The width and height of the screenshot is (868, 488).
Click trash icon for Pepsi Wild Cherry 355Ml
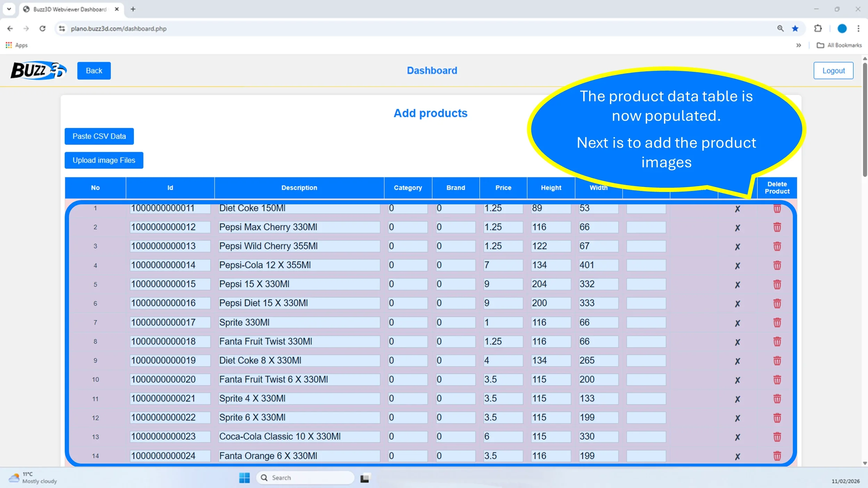(777, 246)
